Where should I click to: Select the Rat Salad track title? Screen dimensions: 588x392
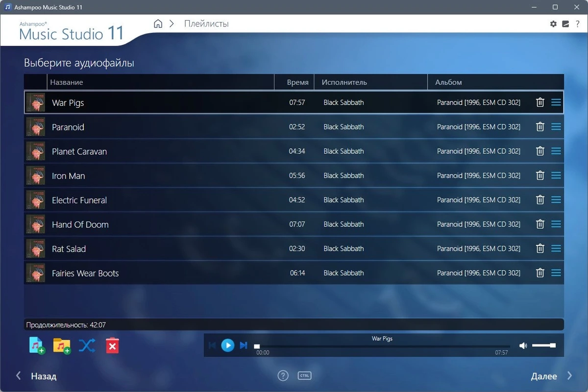coord(69,249)
